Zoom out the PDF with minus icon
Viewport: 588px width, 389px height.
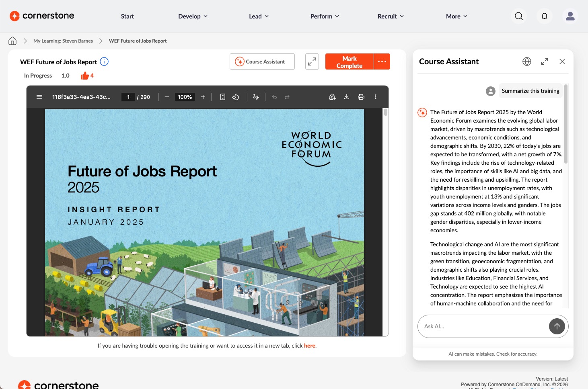pyautogui.click(x=167, y=97)
